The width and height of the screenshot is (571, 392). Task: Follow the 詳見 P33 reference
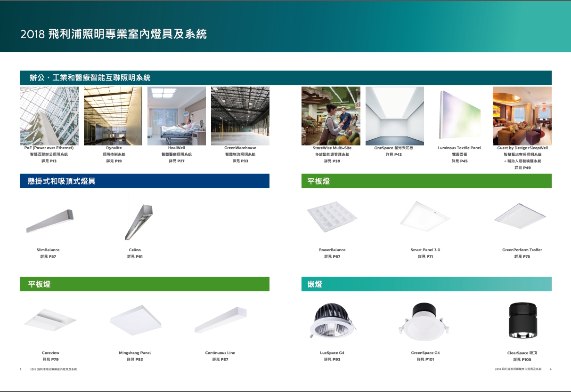click(x=240, y=161)
